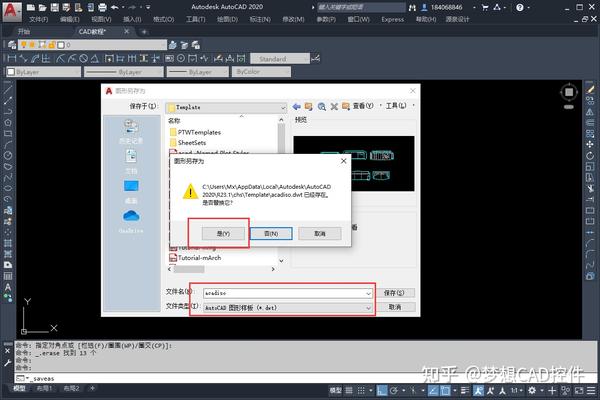Toggle ortho mode in status bar
Viewport: 600px width, 400px height.
point(382,390)
